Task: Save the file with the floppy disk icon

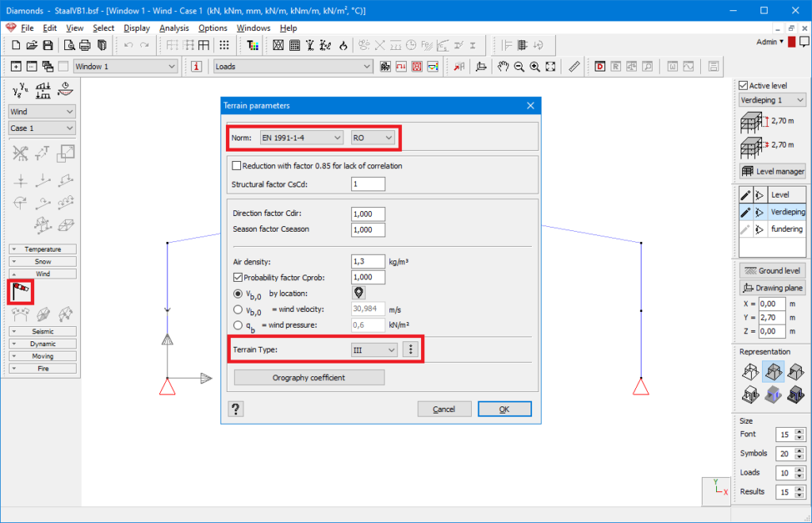Action: tap(48, 45)
